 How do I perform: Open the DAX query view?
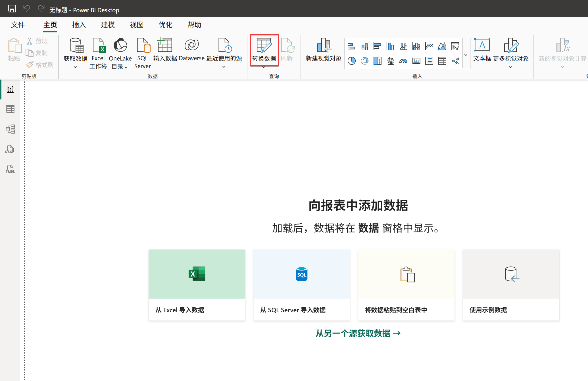point(10,149)
